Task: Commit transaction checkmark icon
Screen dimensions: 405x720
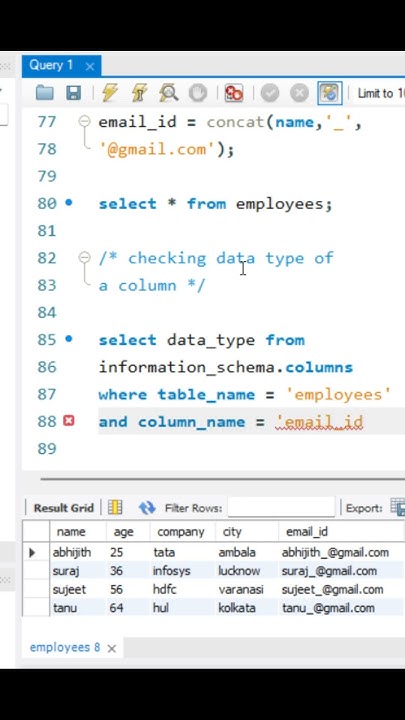Action: (x=270, y=93)
